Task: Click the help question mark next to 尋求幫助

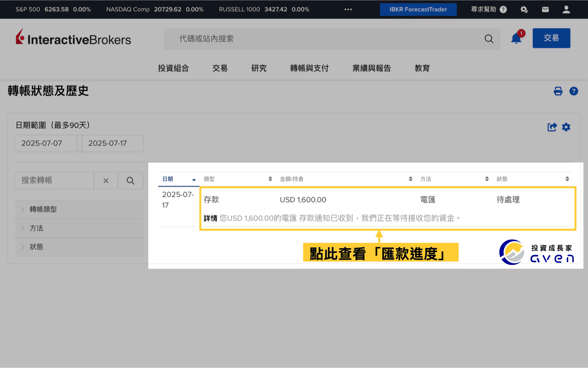Action: tap(503, 9)
